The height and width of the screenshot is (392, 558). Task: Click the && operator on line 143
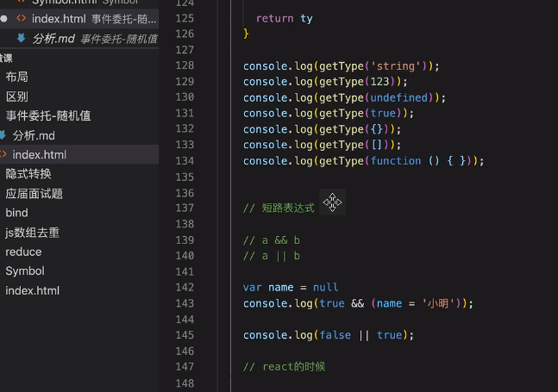[x=358, y=303]
